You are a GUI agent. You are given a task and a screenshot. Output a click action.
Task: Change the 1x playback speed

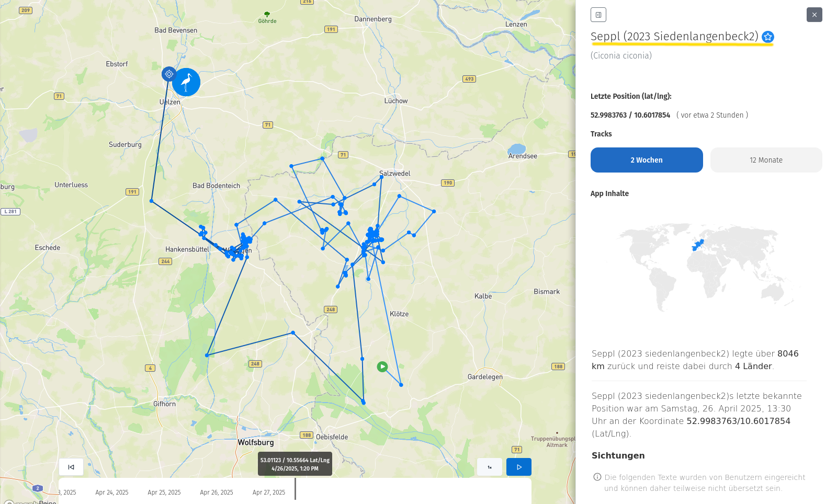point(490,467)
